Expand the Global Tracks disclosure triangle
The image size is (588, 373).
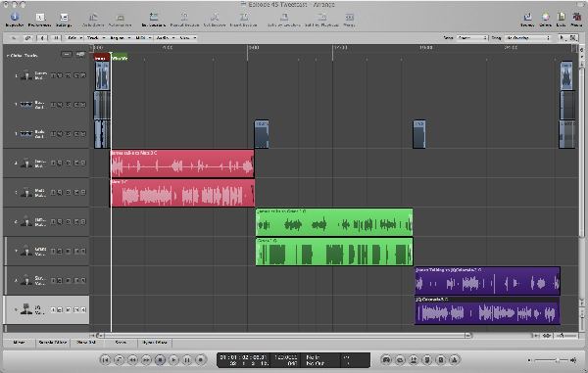(x=8, y=56)
